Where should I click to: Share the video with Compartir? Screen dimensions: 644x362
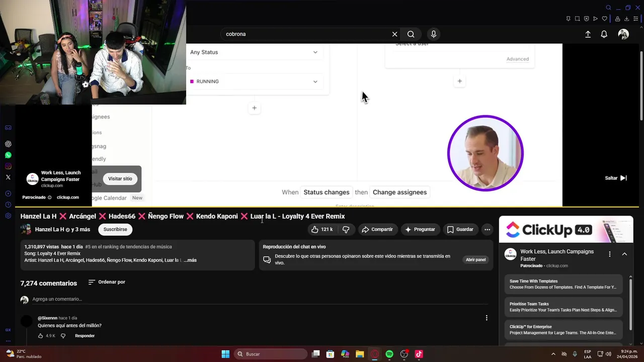pyautogui.click(x=377, y=229)
